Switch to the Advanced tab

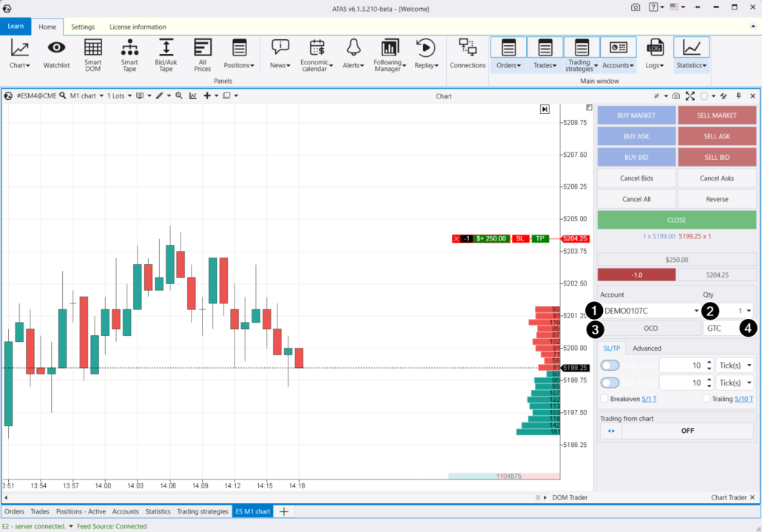coord(647,348)
